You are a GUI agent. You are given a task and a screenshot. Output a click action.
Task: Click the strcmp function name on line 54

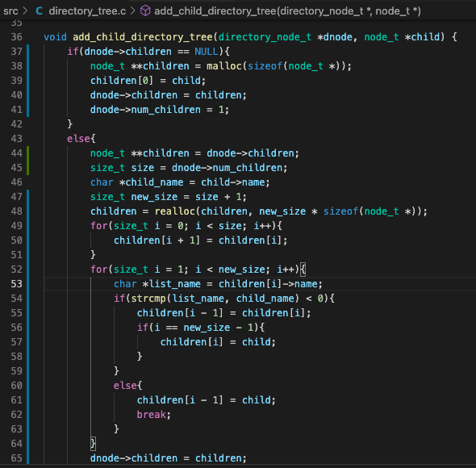click(x=148, y=299)
